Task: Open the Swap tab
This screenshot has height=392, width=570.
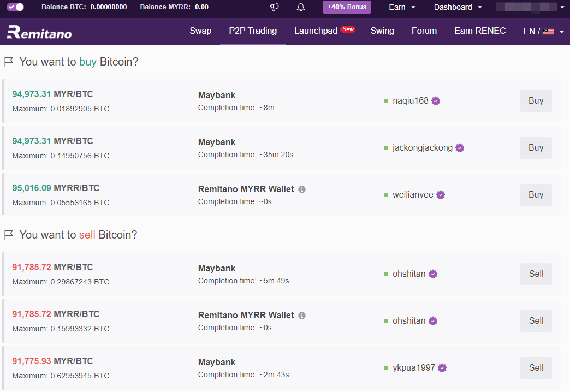Action: pos(200,31)
